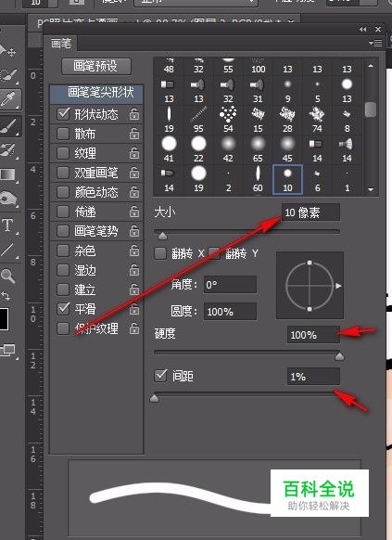Image resolution: width=392 pixels, height=540 pixels.
Task: Check the 翻转 Y checkbox
Action: click(x=214, y=253)
